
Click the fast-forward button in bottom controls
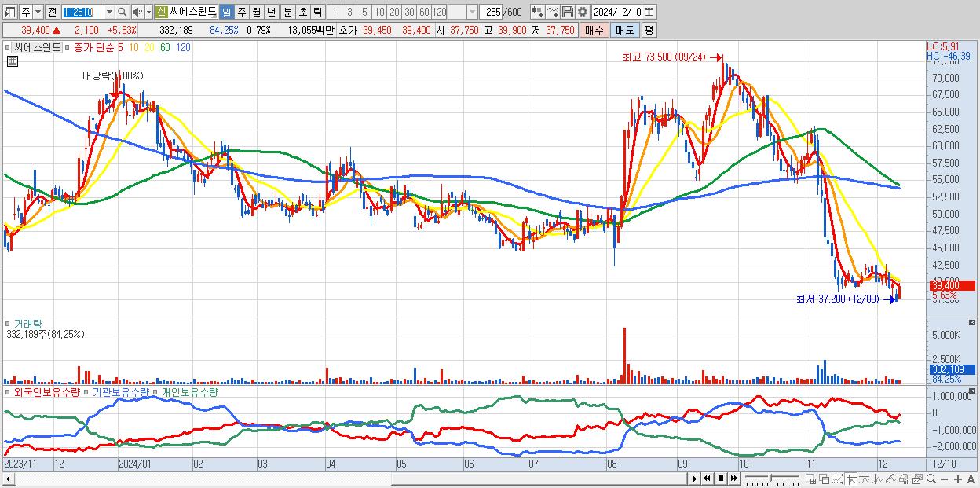click(x=733, y=479)
